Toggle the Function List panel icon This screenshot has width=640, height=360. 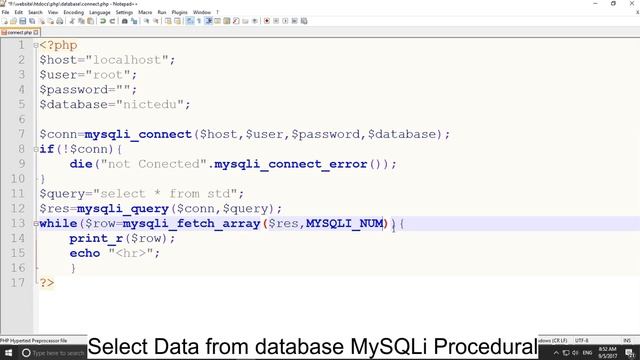[236, 21]
